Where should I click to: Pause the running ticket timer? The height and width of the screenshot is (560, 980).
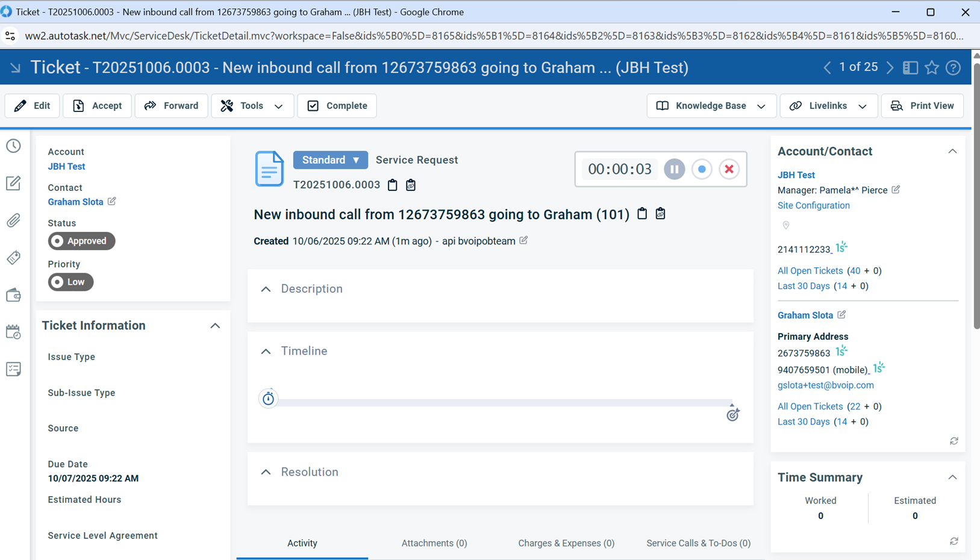(675, 169)
